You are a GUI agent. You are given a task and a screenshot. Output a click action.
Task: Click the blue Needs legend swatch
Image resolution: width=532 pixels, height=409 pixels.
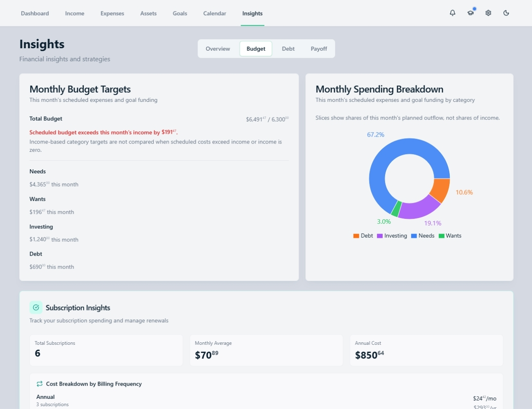click(x=414, y=236)
